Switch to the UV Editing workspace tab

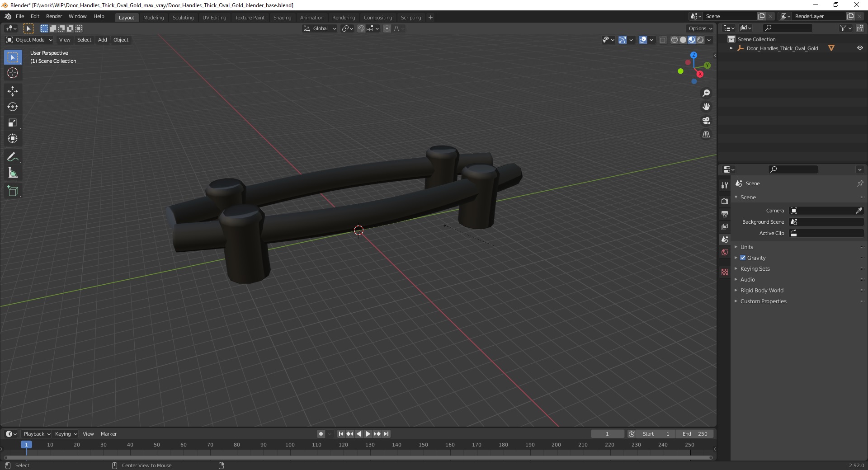(214, 18)
